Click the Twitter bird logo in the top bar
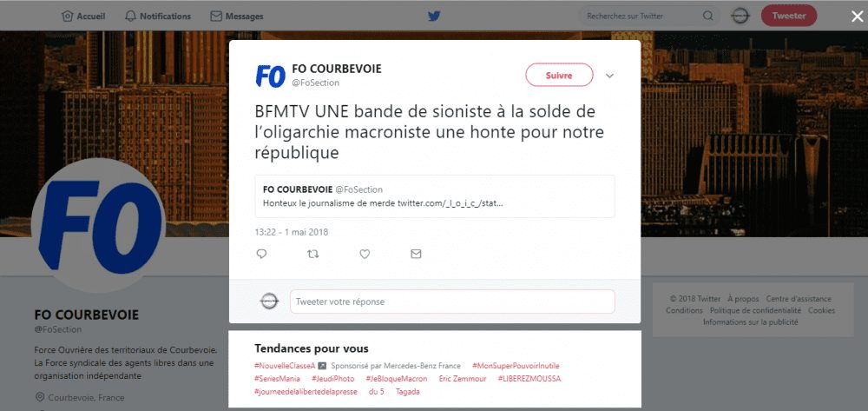 coord(434,16)
